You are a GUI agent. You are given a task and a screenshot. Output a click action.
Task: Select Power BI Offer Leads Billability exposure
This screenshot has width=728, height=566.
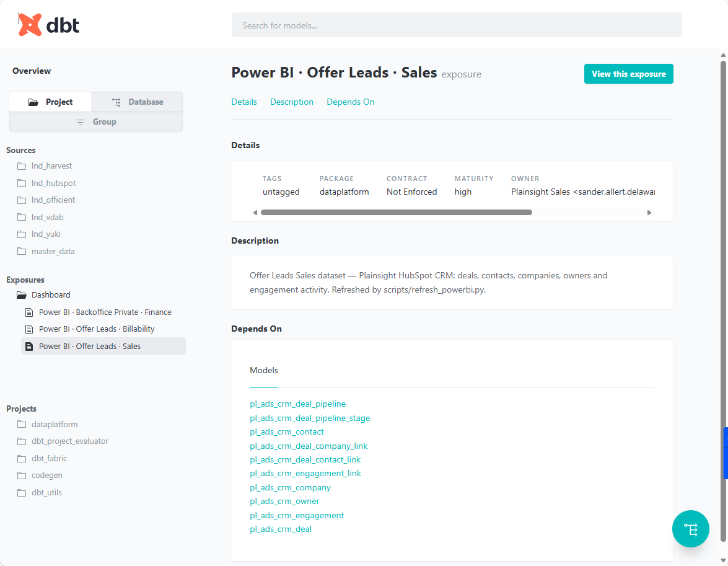point(97,329)
